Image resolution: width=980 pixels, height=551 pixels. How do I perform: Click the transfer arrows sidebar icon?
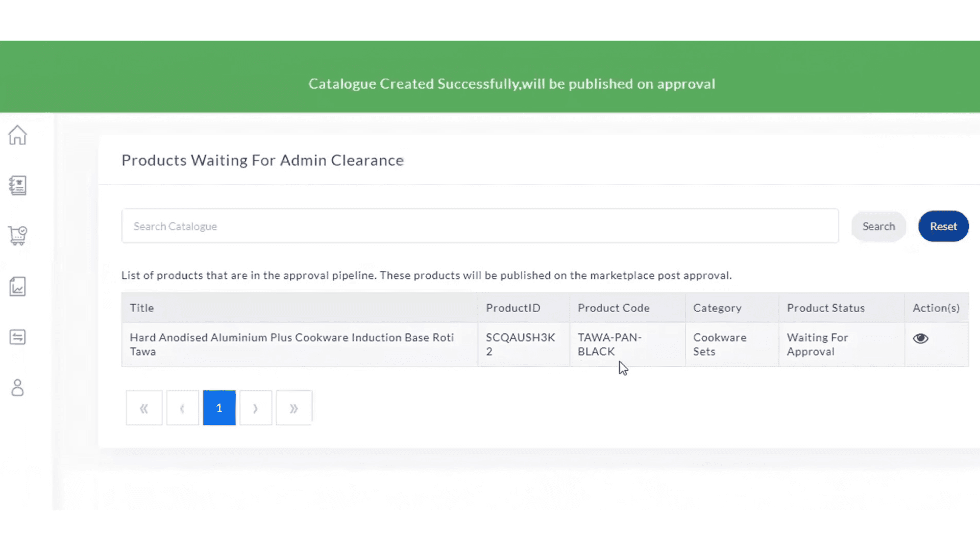click(17, 337)
